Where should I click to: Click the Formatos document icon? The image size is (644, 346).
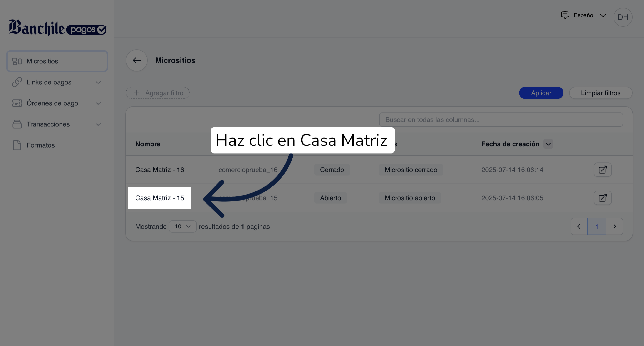pyautogui.click(x=17, y=145)
